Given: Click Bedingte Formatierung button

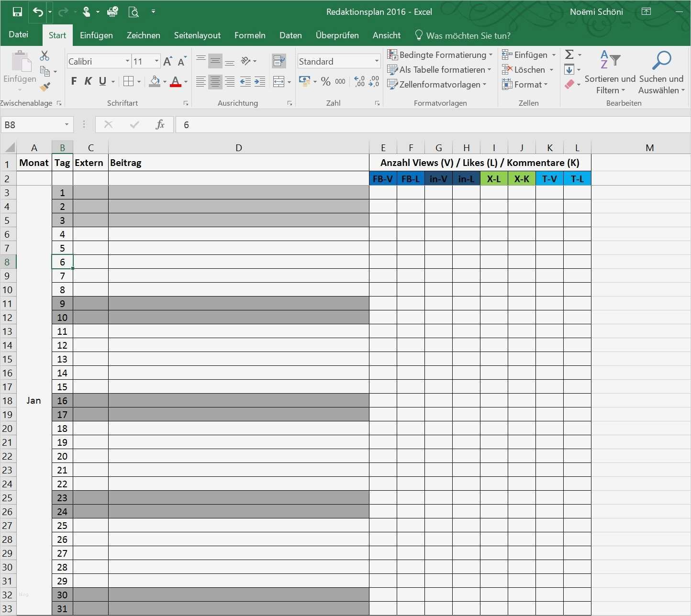Looking at the screenshot, I should click(x=440, y=55).
